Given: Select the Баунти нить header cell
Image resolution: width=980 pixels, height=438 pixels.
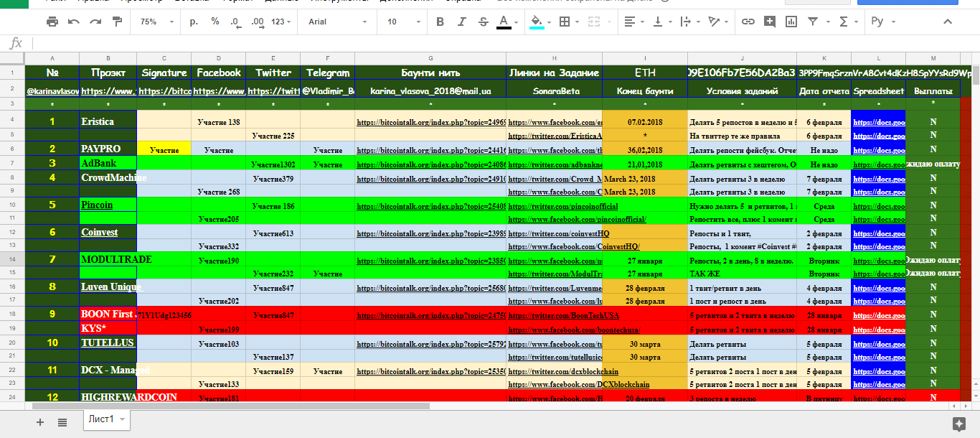Looking at the screenshot, I should click(430, 73).
